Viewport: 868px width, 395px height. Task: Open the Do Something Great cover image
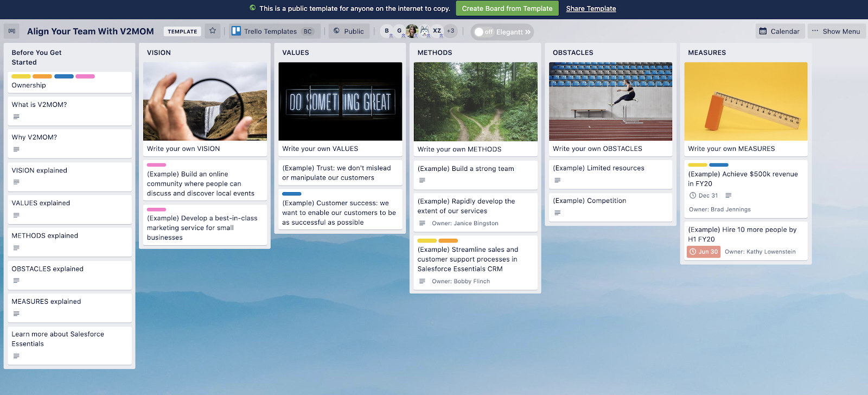(x=340, y=101)
